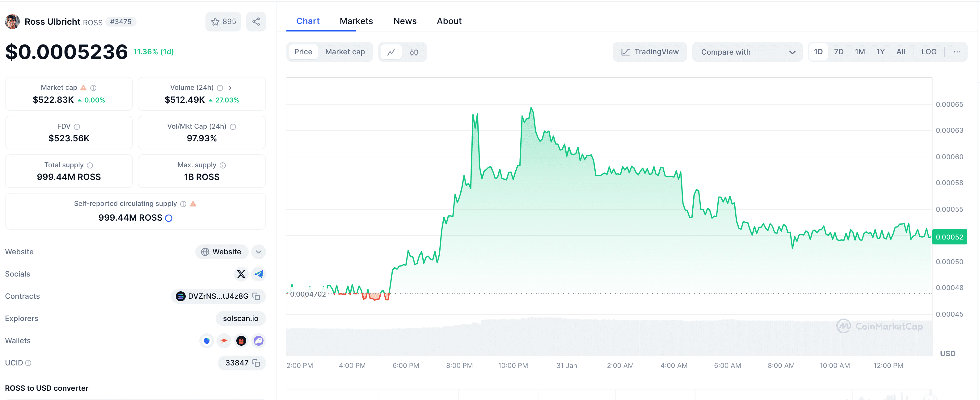Select Market cap chart mode
The height and width of the screenshot is (400, 980).
pyautogui.click(x=345, y=52)
